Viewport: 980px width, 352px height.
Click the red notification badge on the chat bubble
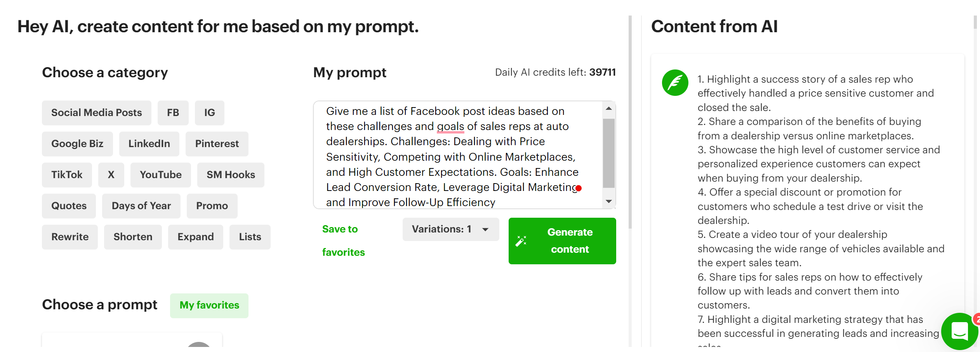pyautogui.click(x=977, y=319)
